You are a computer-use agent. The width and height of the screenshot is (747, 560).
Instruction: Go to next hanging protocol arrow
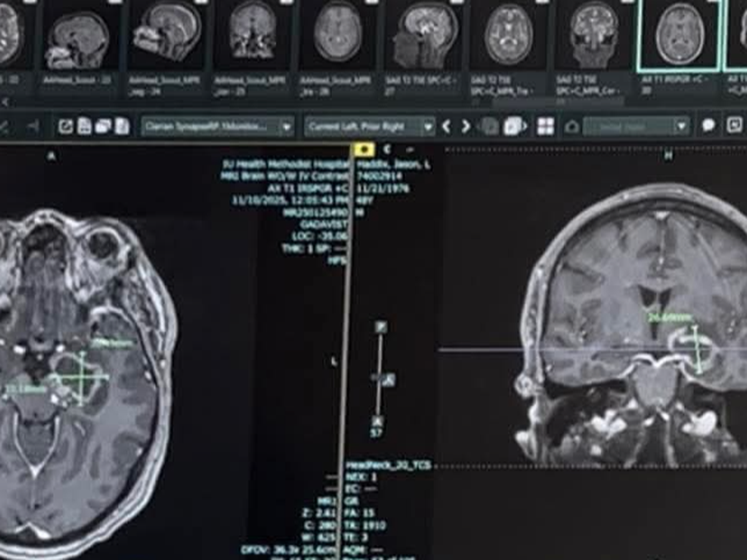click(x=466, y=126)
